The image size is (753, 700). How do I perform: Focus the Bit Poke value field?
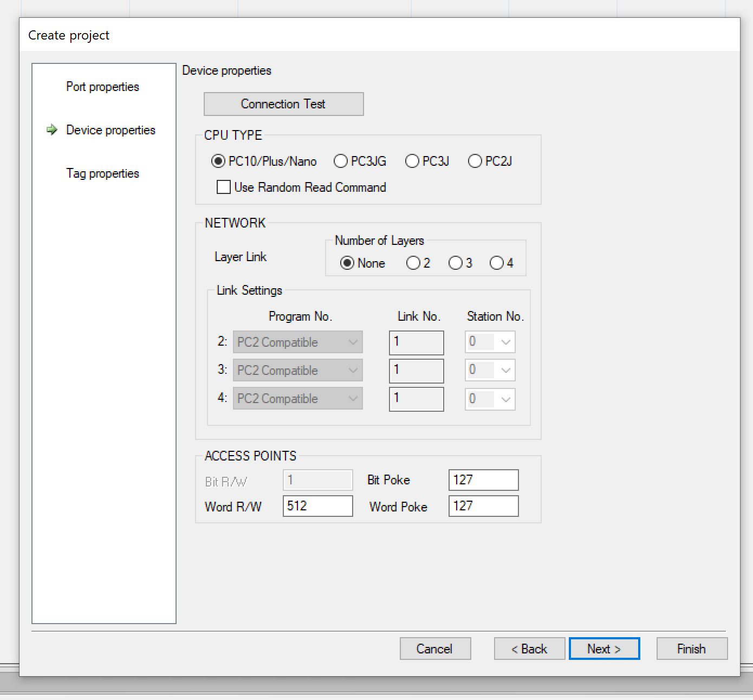(483, 480)
